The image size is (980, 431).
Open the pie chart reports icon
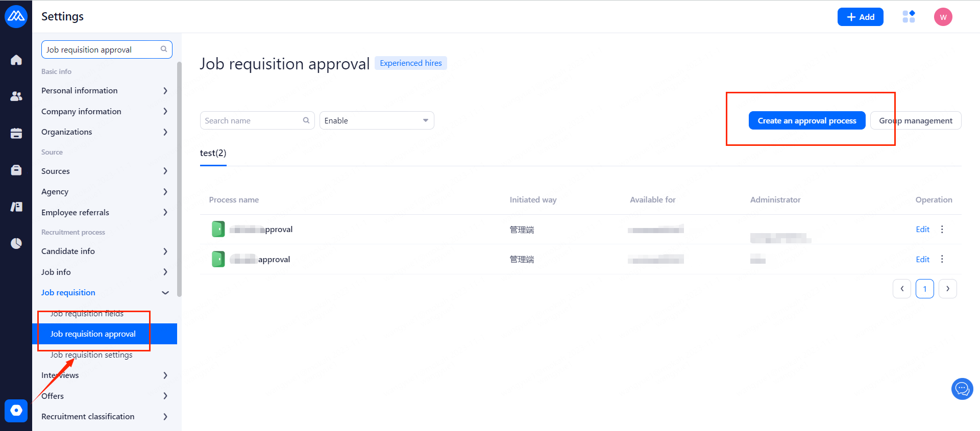[x=16, y=243]
